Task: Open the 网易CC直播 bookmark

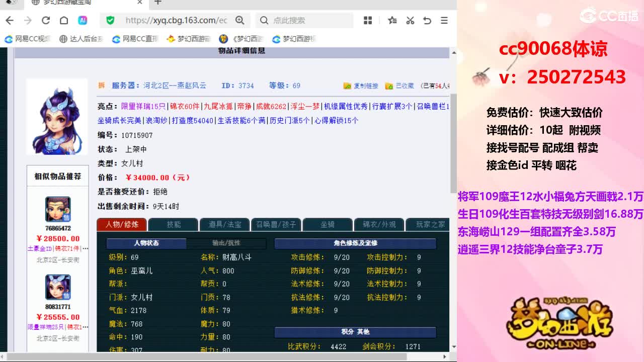Action: click(x=135, y=39)
